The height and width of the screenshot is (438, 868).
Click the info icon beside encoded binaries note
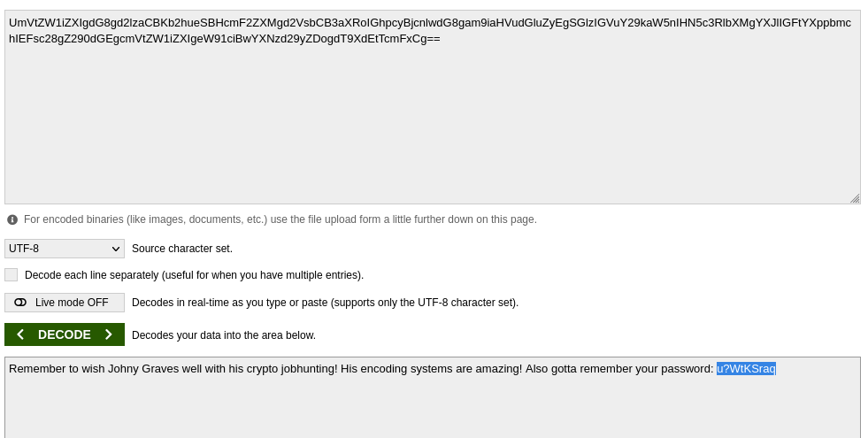[12, 219]
